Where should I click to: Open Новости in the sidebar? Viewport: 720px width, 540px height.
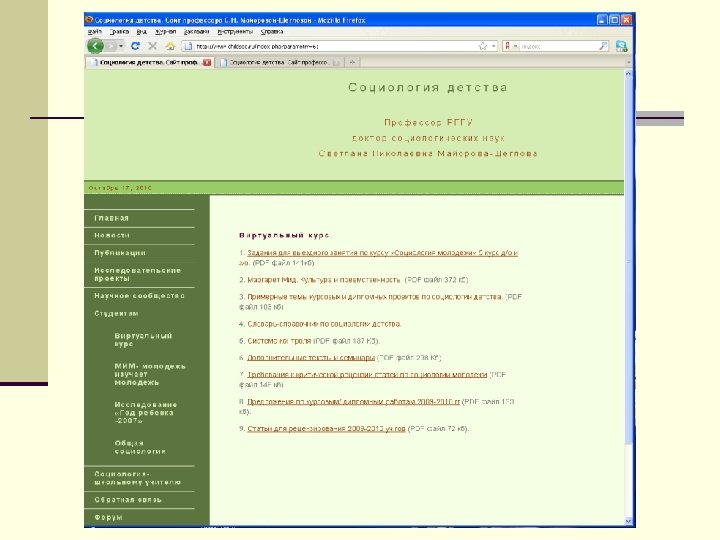point(112,235)
